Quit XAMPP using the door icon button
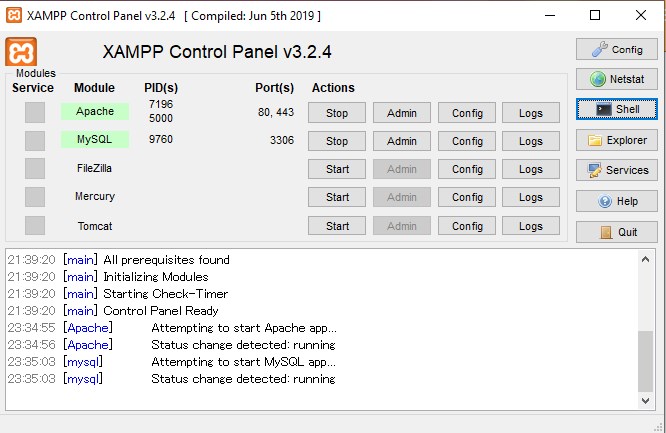This screenshot has width=666, height=433. 616,232
